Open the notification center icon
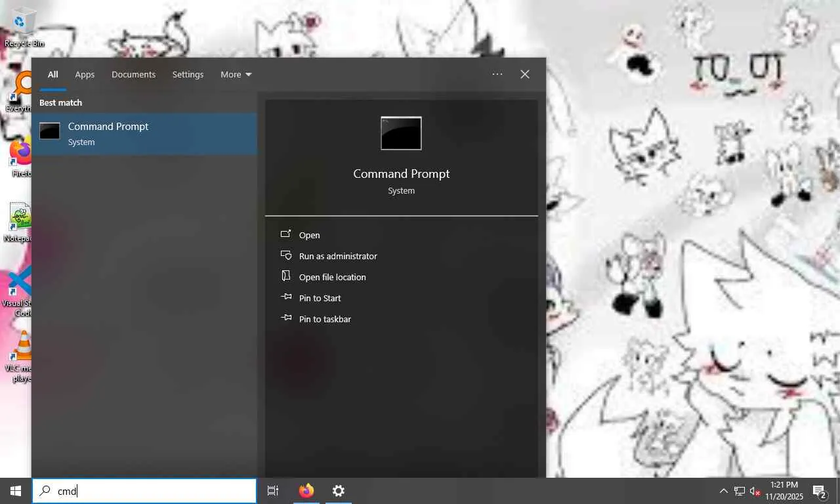 point(819,491)
